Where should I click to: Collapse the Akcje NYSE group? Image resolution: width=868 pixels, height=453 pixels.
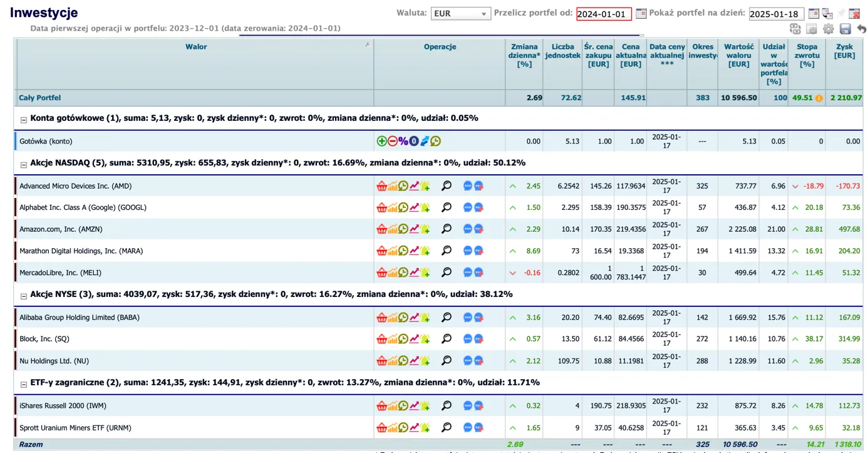(x=24, y=296)
